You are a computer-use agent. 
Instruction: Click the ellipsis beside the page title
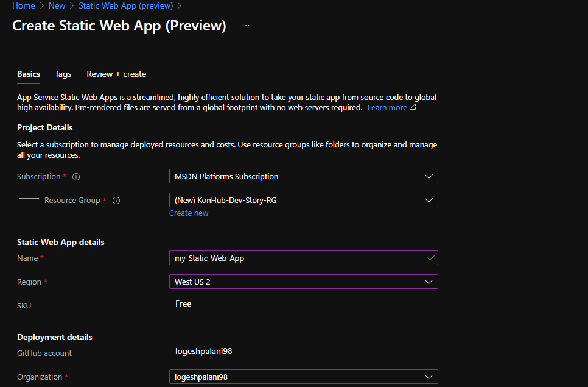click(245, 26)
